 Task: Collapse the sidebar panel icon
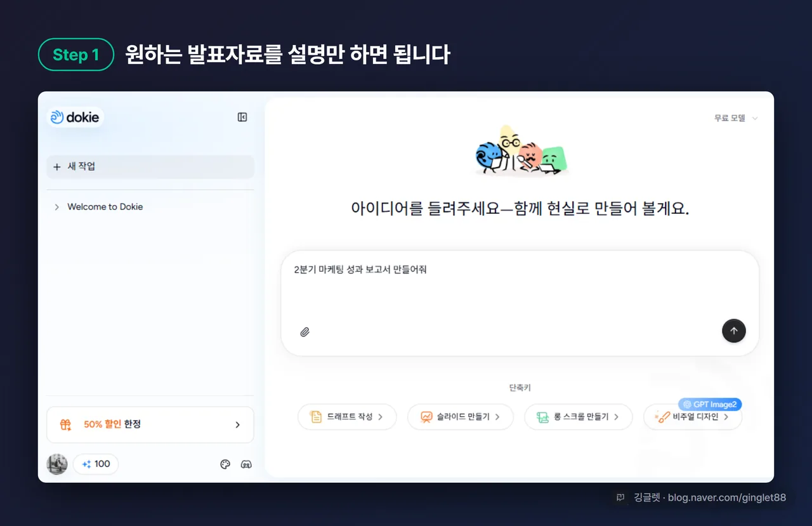click(x=242, y=117)
